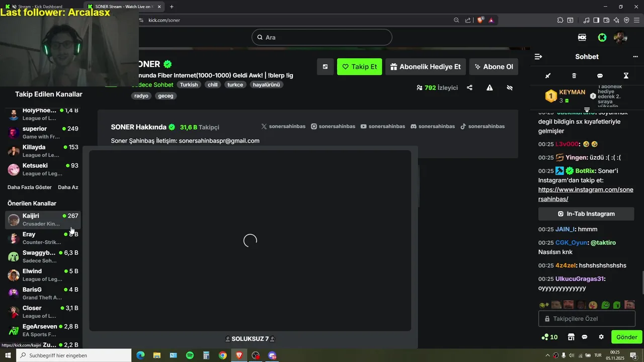Open the Eray channel in sidebar
644x362 pixels.
coord(43,238)
